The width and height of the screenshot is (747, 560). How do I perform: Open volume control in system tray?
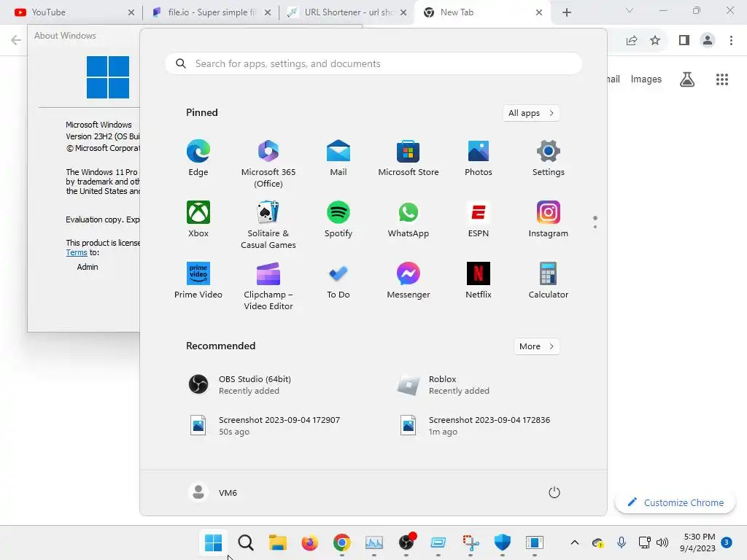(662, 542)
